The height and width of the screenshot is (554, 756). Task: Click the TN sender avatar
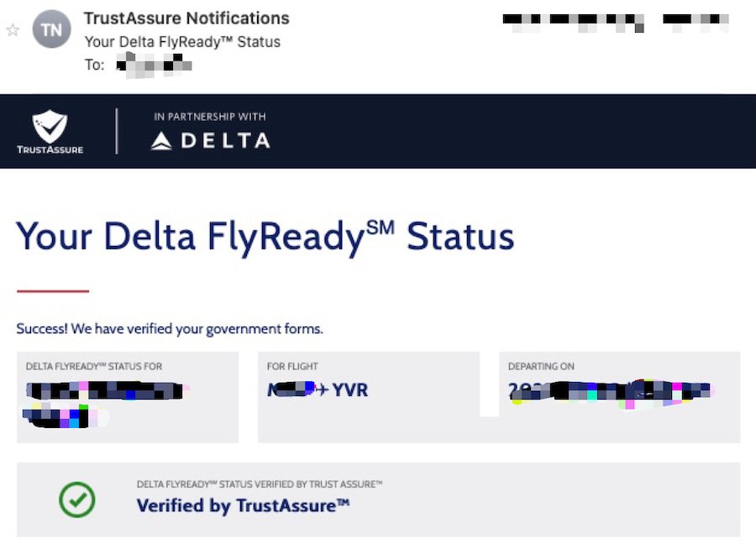(x=51, y=29)
